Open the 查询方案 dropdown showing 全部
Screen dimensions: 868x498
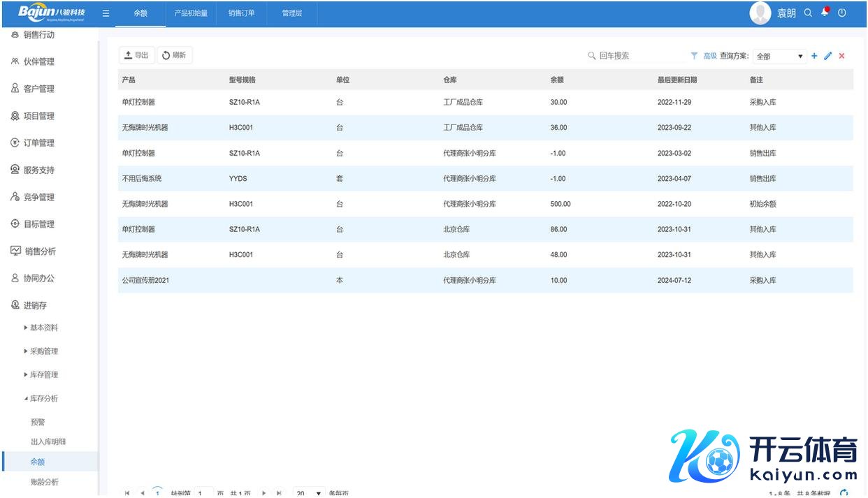(779, 57)
